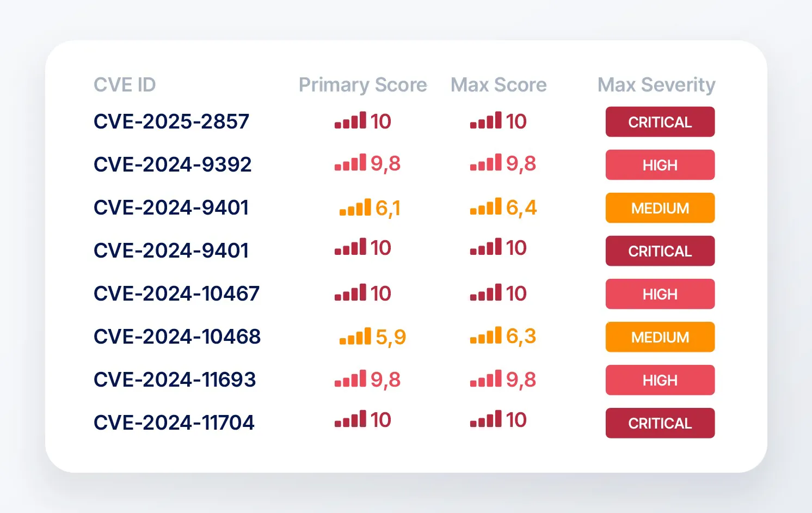This screenshot has height=513, width=812.
Task: Click the CRITICAL badge for CVE-2024-11704
Action: [660, 423]
